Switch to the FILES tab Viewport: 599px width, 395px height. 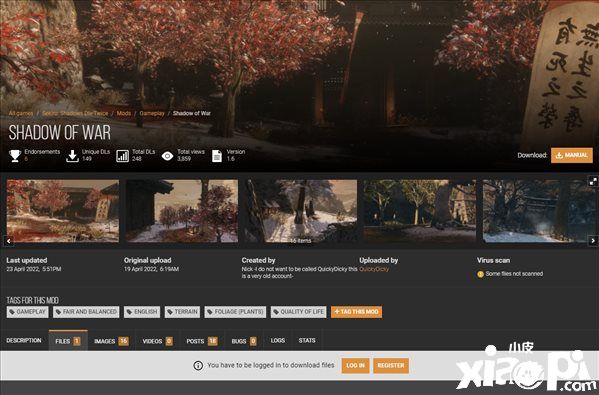click(x=68, y=341)
